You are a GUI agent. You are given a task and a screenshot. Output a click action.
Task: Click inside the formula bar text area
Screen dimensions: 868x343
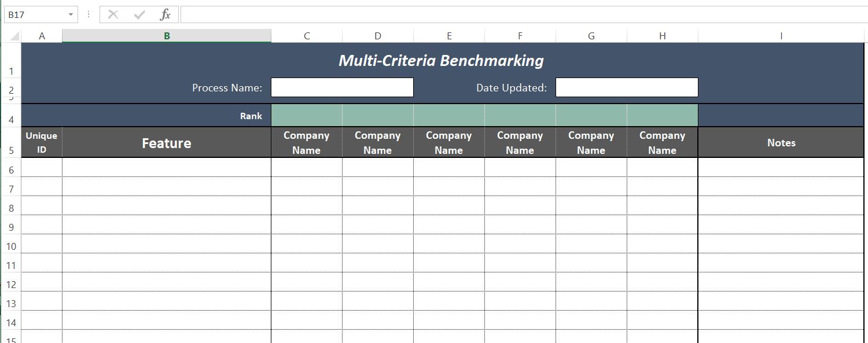(521, 15)
